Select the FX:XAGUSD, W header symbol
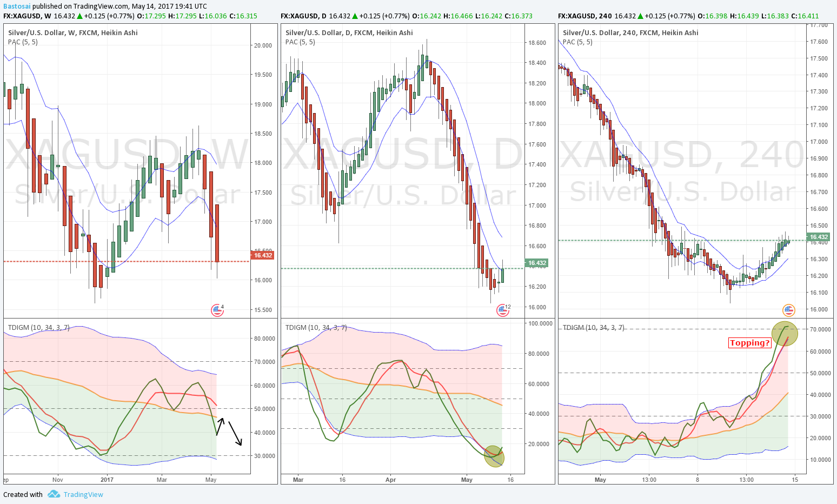 click(x=27, y=16)
